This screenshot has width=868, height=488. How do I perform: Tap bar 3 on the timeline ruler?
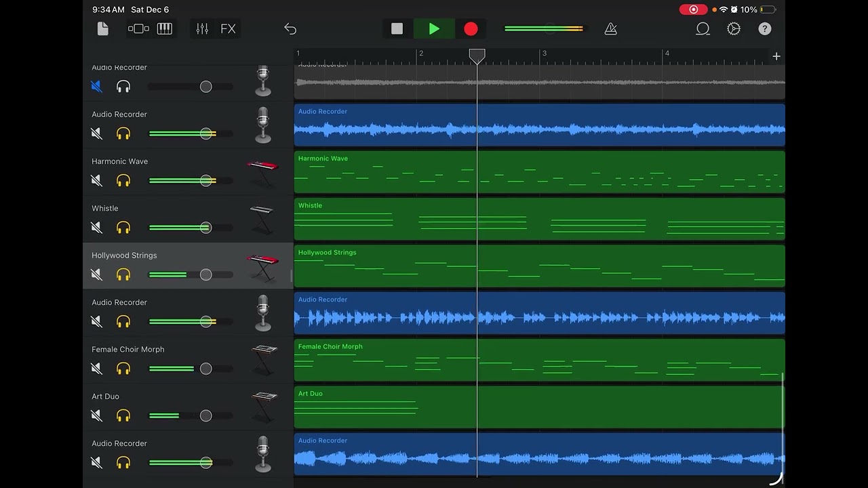(544, 54)
